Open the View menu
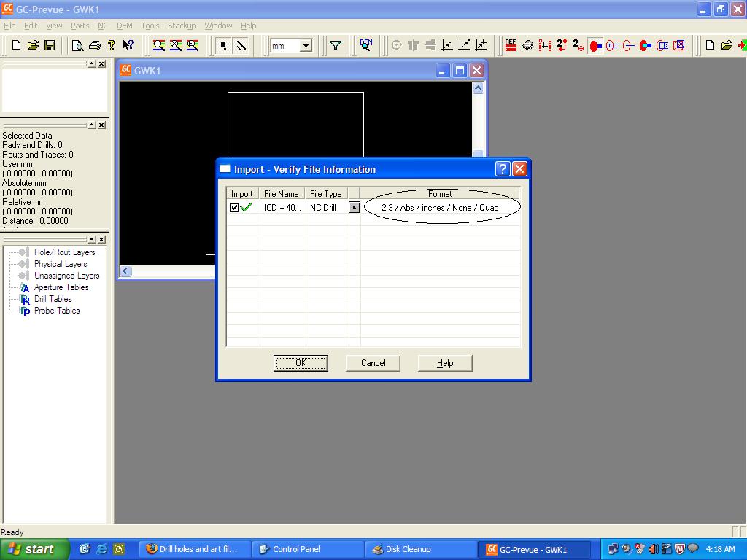The height and width of the screenshot is (560, 747). point(54,26)
